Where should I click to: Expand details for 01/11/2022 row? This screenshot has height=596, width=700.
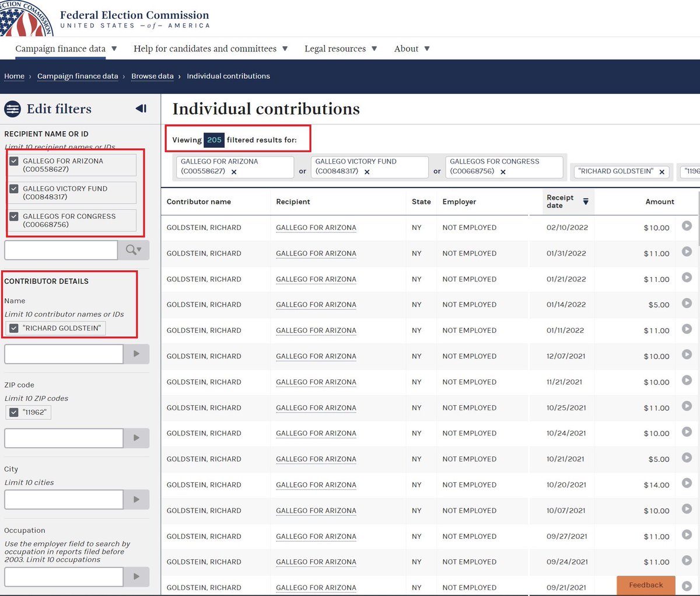point(687,329)
